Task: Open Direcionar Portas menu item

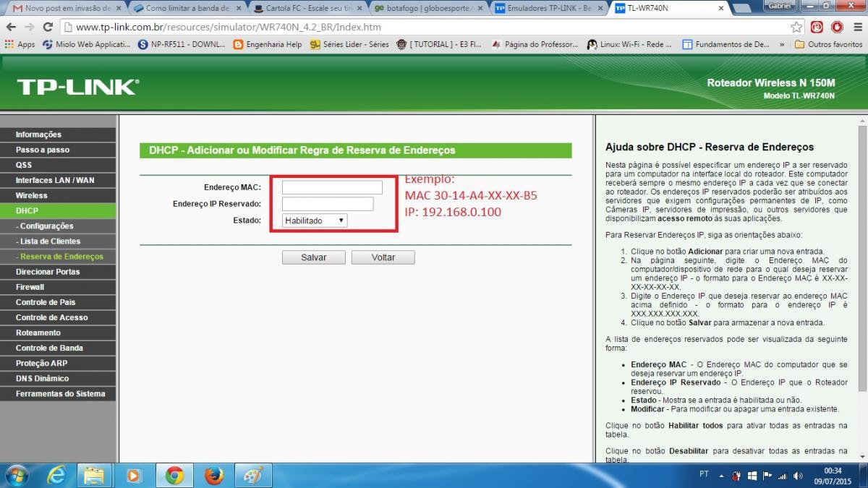Action: 58,272
